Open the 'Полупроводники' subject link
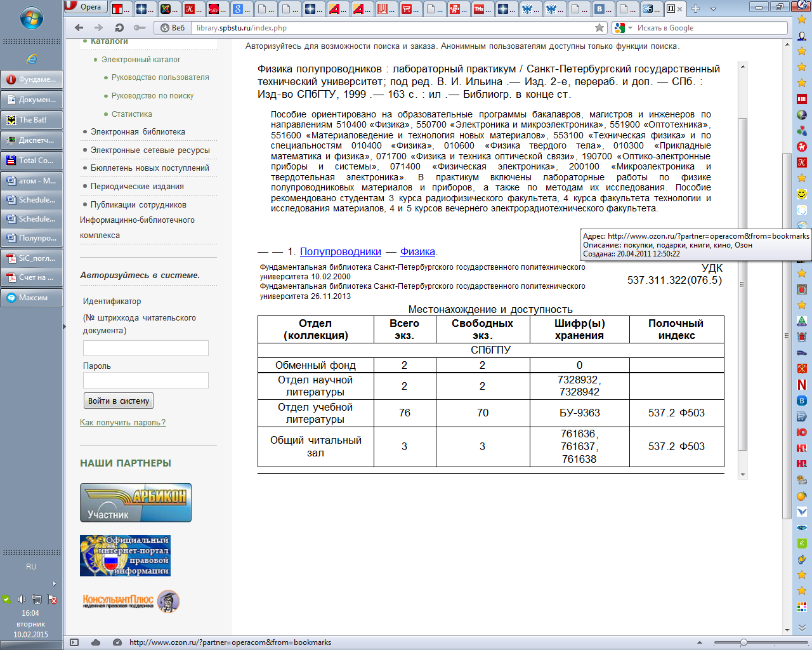 point(341,252)
